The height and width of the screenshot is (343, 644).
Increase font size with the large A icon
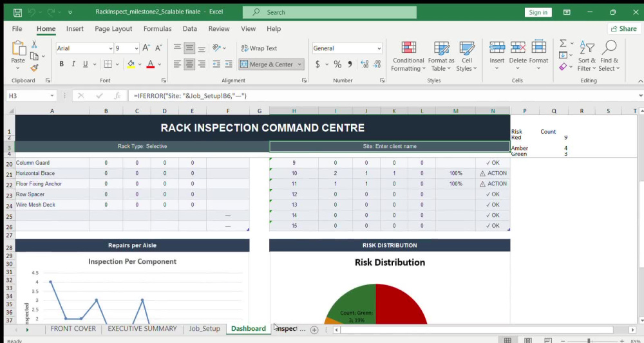[146, 48]
